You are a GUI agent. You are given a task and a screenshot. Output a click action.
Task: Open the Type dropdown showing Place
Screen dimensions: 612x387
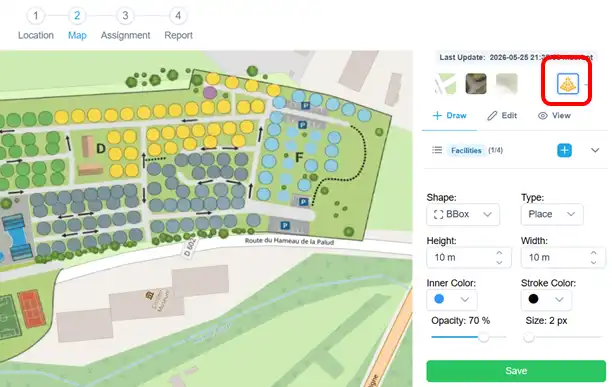coord(552,214)
